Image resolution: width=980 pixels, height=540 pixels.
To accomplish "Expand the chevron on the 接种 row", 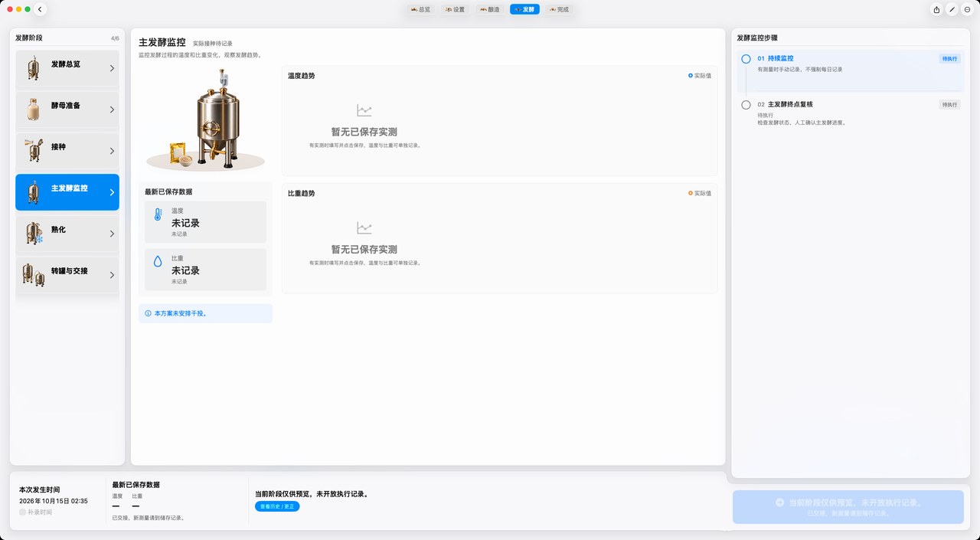I will pos(112,151).
